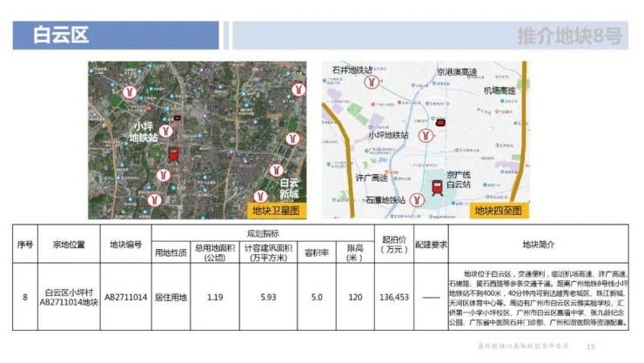Click the 白云区小坪村 AB2711014地块 cell

click(69, 298)
